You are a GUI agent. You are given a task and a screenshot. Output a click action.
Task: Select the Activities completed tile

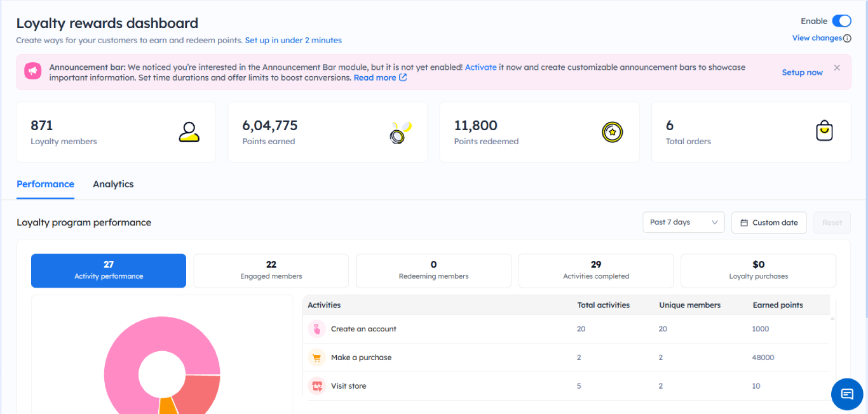click(x=596, y=270)
